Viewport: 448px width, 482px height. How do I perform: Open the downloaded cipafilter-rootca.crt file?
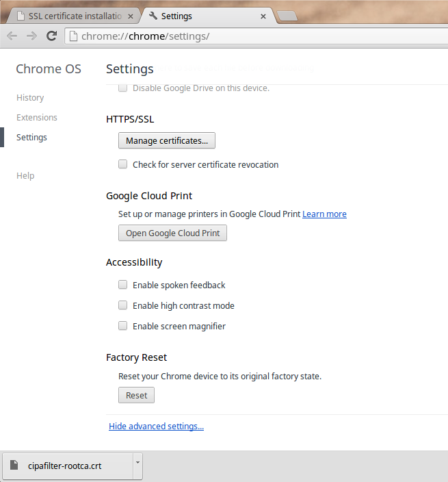(x=68, y=466)
